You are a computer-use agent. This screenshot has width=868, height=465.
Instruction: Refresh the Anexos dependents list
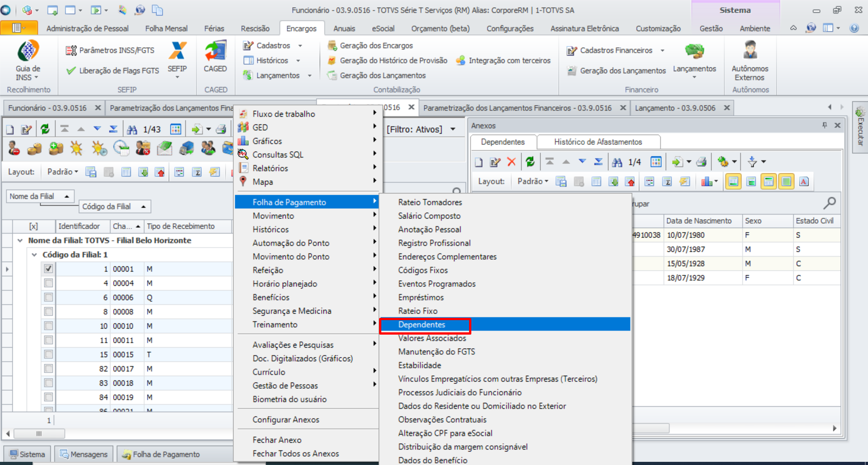click(530, 162)
